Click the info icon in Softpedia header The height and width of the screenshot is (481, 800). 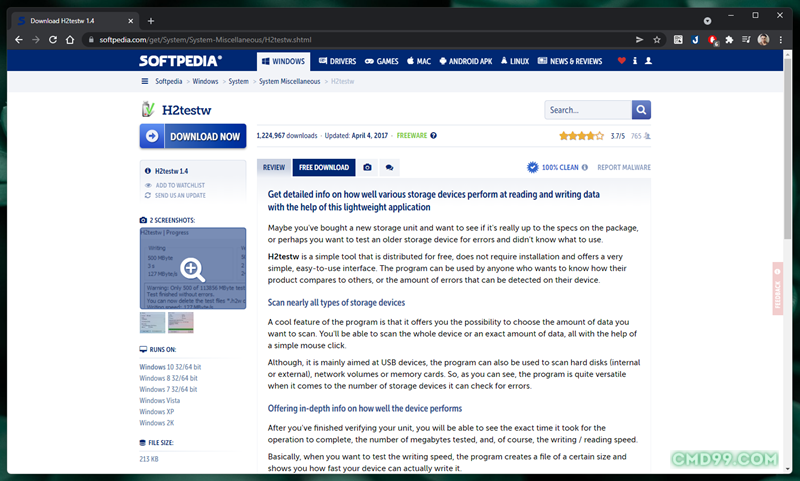[x=635, y=61]
